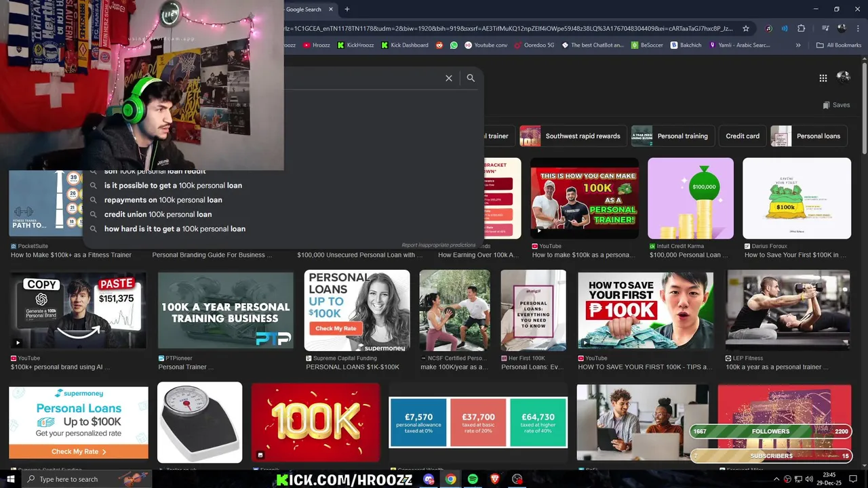The image size is (868, 488).
Task: Choose suggestion 'is it possible to get a 100k personal loan'
Action: pyautogui.click(x=173, y=186)
